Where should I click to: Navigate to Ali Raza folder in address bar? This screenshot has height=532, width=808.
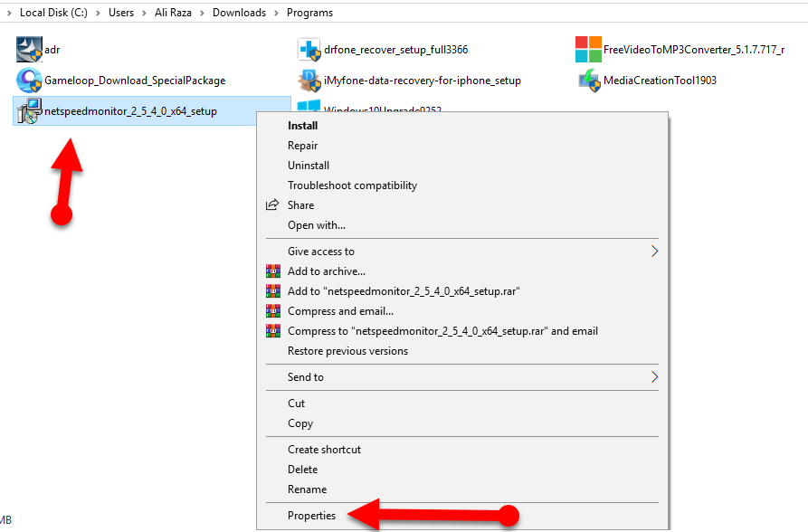[173, 13]
